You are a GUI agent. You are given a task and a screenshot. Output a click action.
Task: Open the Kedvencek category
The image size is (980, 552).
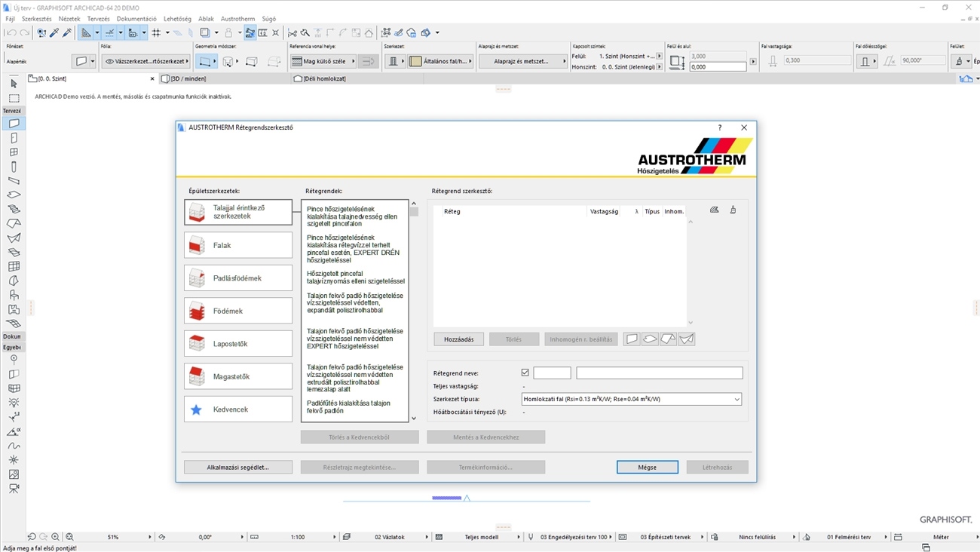tap(238, 409)
